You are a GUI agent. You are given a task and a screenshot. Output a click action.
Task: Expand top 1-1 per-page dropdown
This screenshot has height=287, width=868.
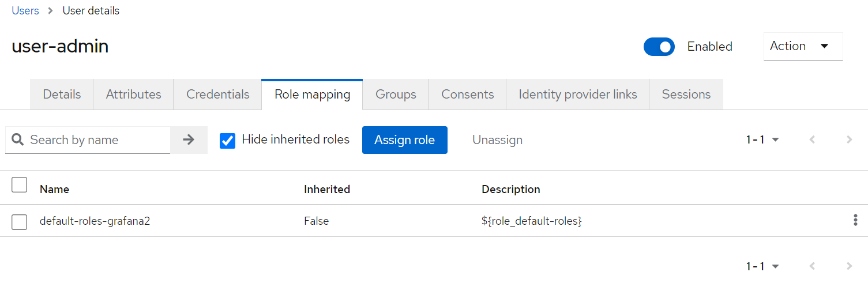(x=762, y=139)
